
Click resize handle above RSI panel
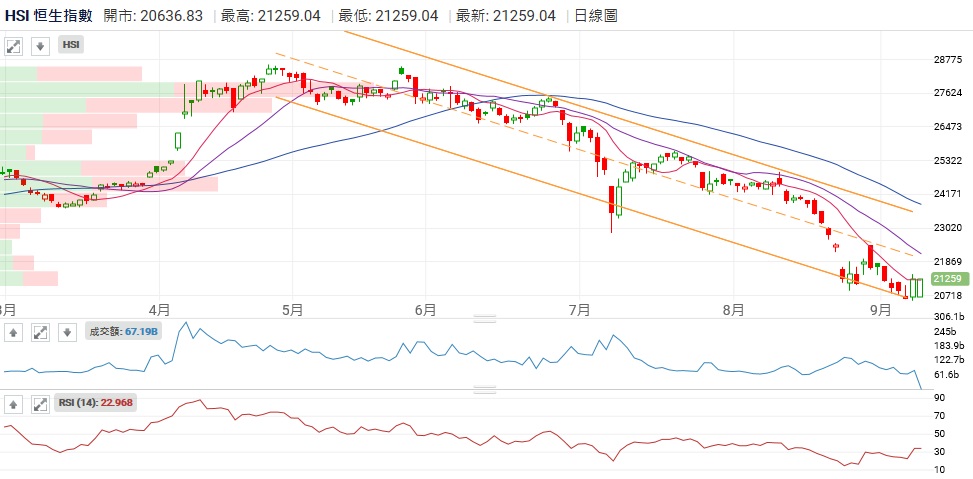click(485, 391)
